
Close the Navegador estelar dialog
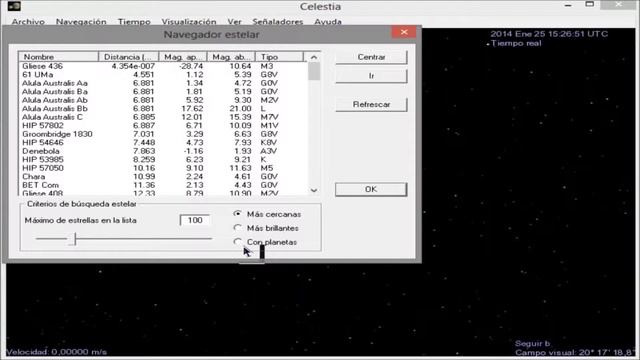point(404,32)
